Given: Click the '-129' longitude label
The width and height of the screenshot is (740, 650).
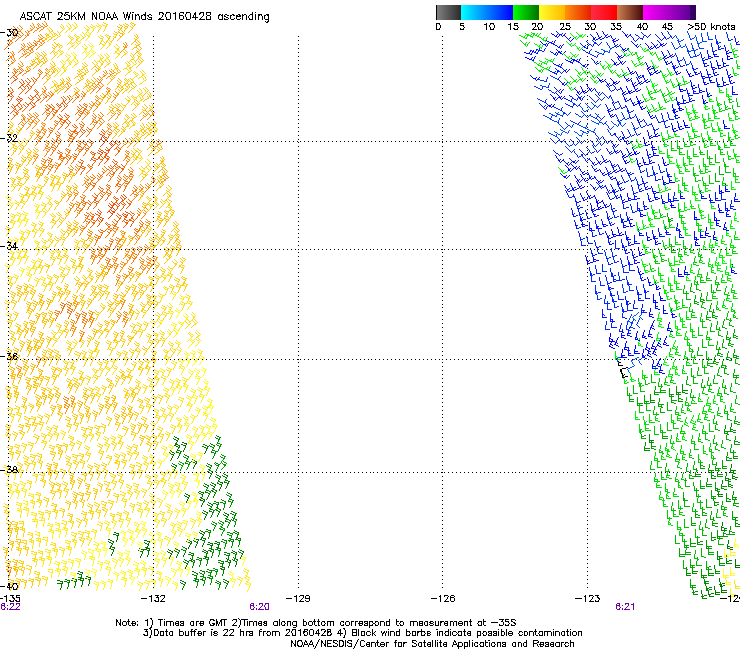Looking at the screenshot, I should click(x=298, y=599).
